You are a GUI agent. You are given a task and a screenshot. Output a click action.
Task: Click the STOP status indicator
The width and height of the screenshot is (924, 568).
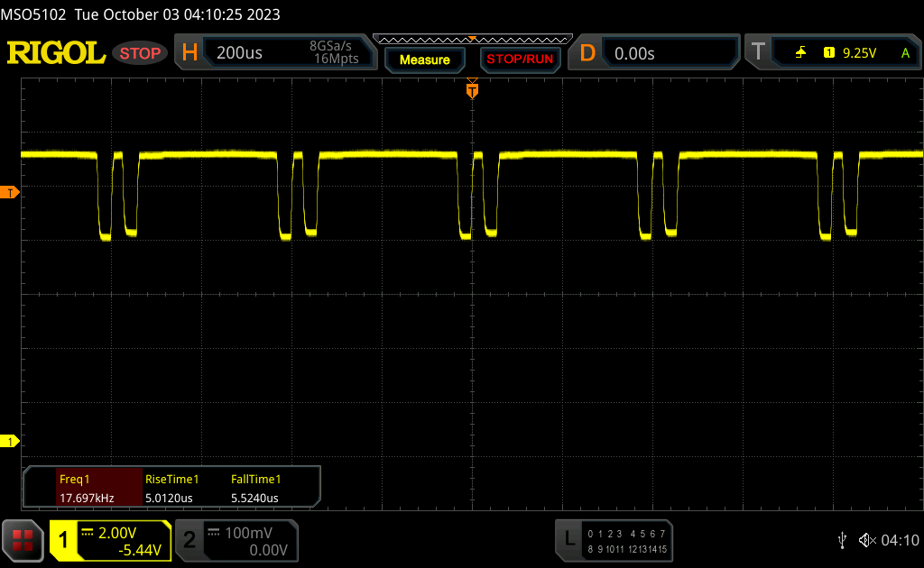[140, 53]
